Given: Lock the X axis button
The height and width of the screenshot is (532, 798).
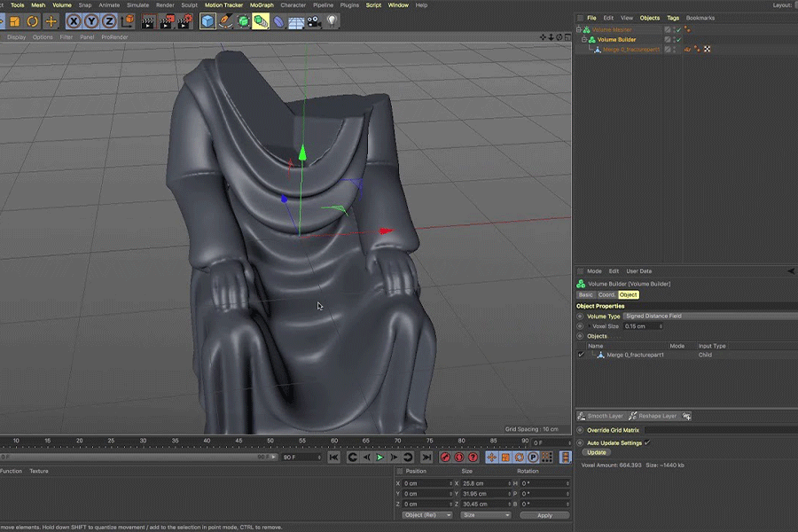Looking at the screenshot, I should click(x=74, y=20).
